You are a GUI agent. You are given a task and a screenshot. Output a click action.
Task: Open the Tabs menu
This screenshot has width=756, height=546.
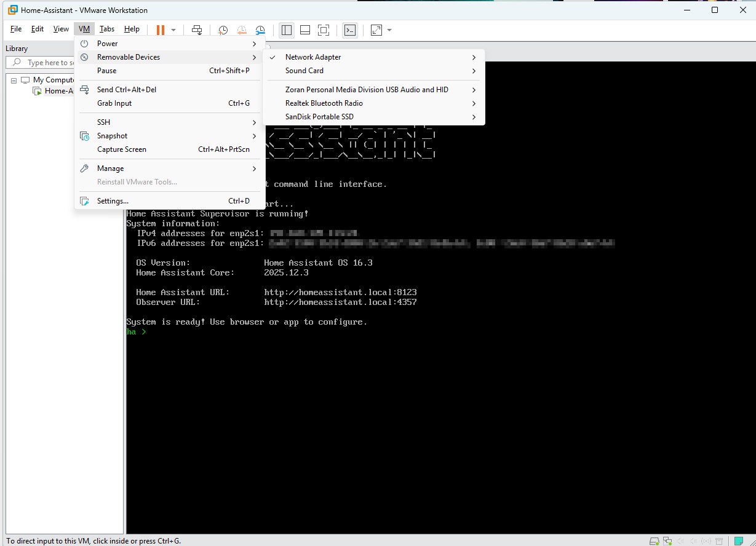coord(107,29)
